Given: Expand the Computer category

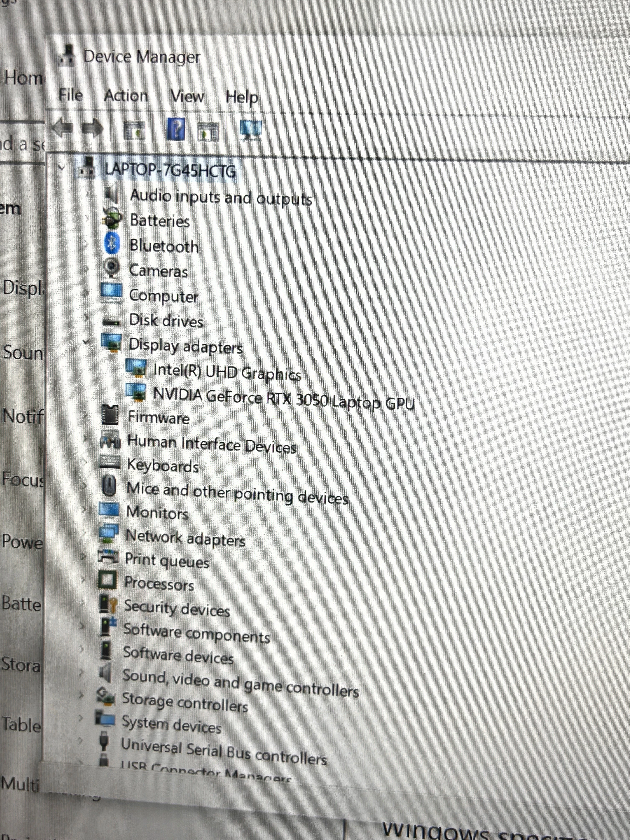Looking at the screenshot, I should click(87, 293).
